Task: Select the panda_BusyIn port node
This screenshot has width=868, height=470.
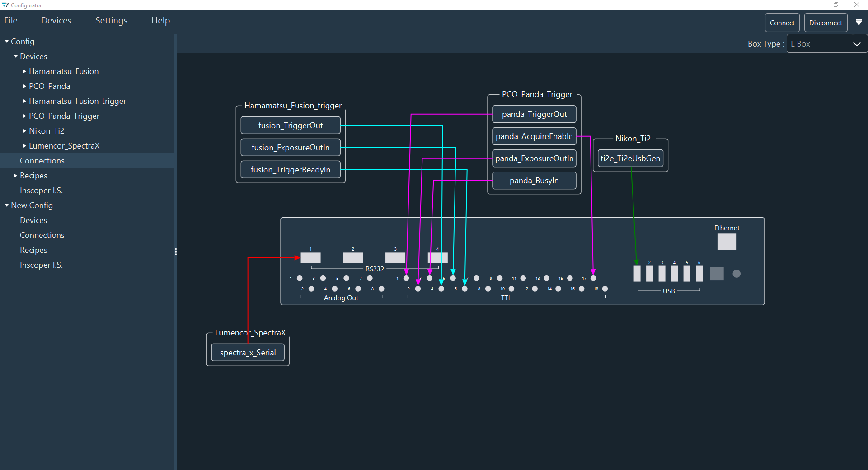Action: click(x=534, y=180)
